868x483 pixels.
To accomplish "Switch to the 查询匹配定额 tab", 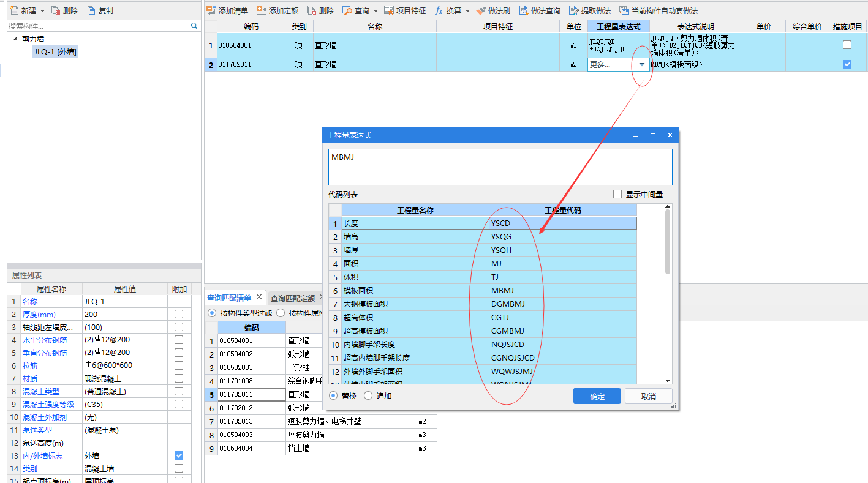I will pos(293,299).
